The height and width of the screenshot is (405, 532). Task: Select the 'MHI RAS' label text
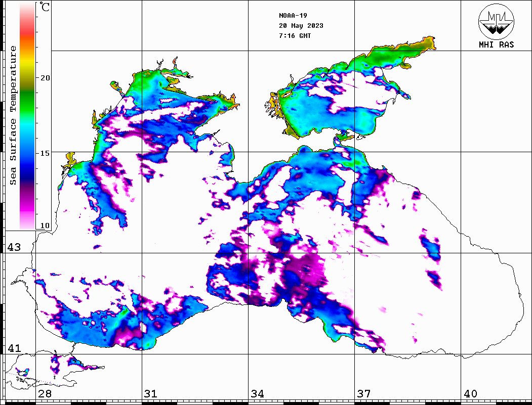click(x=496, y=44)
